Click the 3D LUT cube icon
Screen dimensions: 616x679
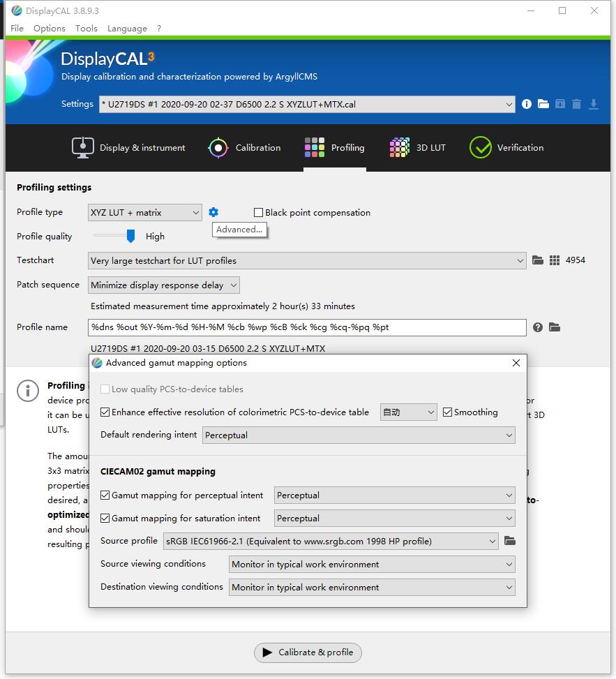tap(400, 147)
